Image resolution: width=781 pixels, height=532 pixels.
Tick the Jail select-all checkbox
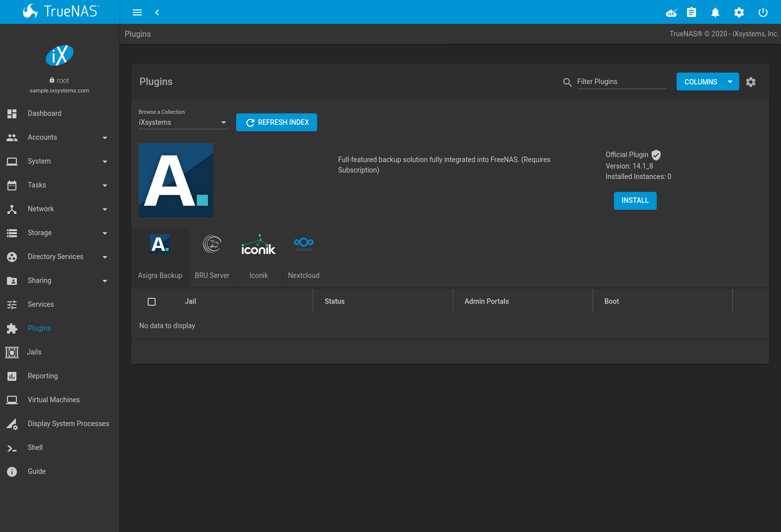tap(152, 302)
